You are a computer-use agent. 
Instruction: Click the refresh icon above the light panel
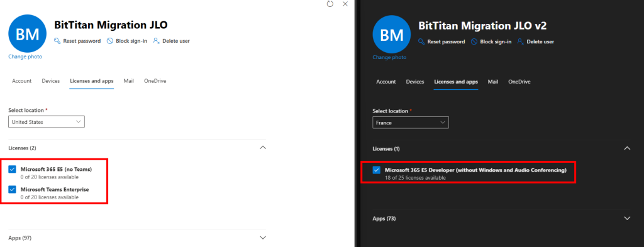pyautogui.click(x=330, y=4)
